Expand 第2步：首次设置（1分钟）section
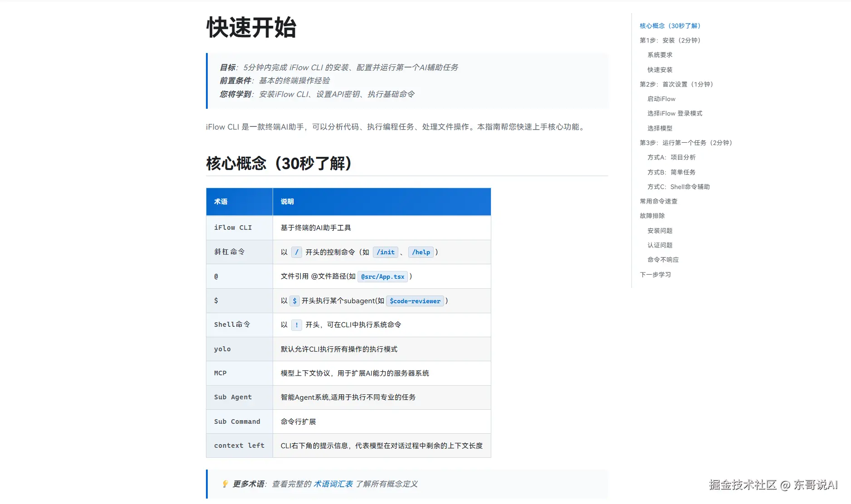Screen dimensions: 851x504 676,84
